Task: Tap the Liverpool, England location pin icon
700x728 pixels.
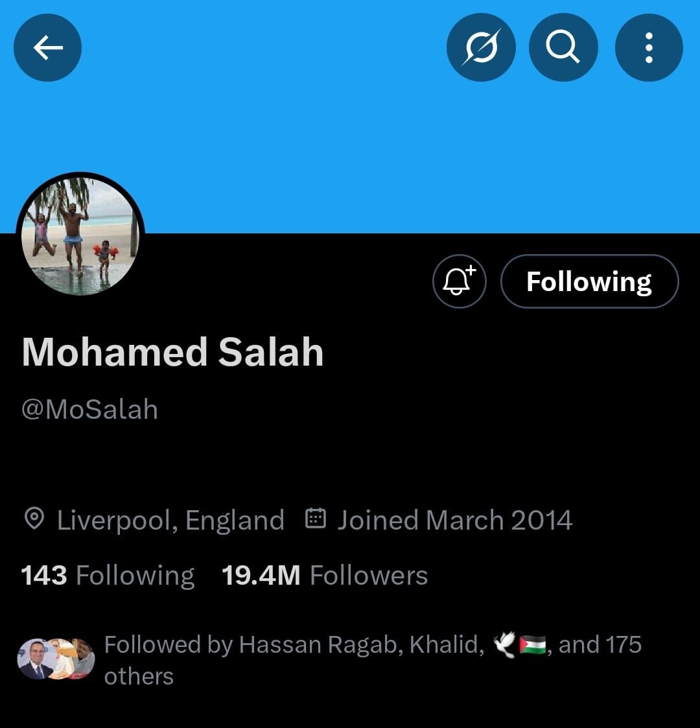Action: click(34, 519)
